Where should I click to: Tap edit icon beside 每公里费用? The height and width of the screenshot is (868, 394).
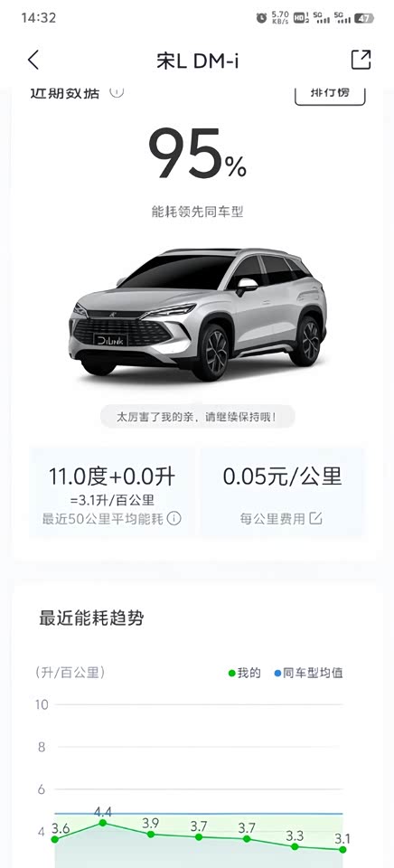tap(315, 519)
